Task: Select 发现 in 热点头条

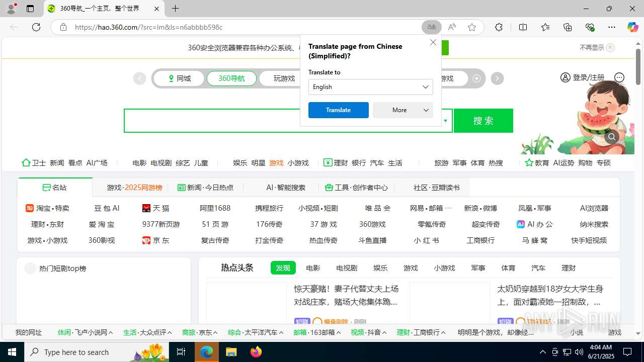Action: (x=283, y=268)
